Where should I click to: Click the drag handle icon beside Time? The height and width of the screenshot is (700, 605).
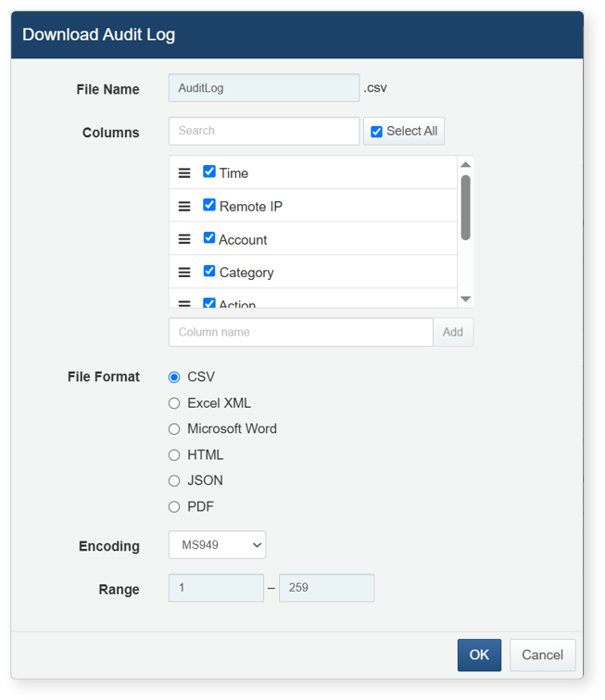[184, 173]
